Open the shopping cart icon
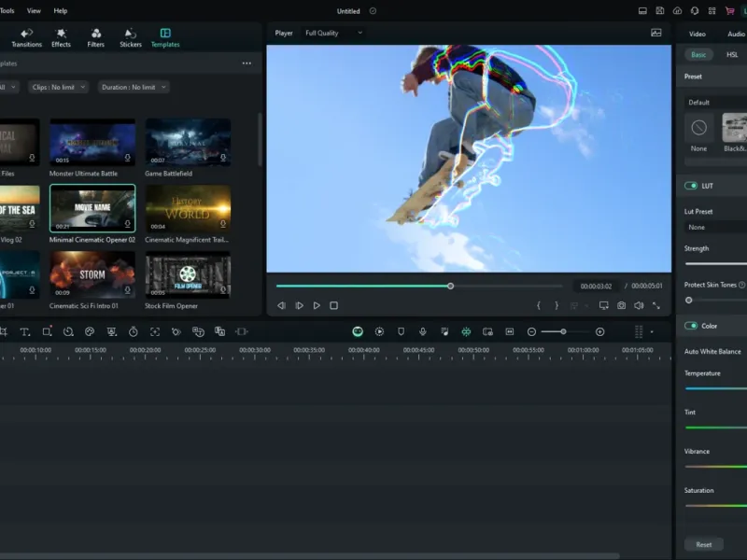Viewport: 747px width, 560px height. (x=729, y=10)
